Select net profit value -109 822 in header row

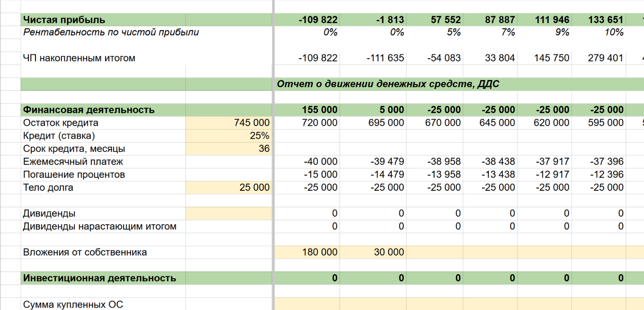point(318,20)
